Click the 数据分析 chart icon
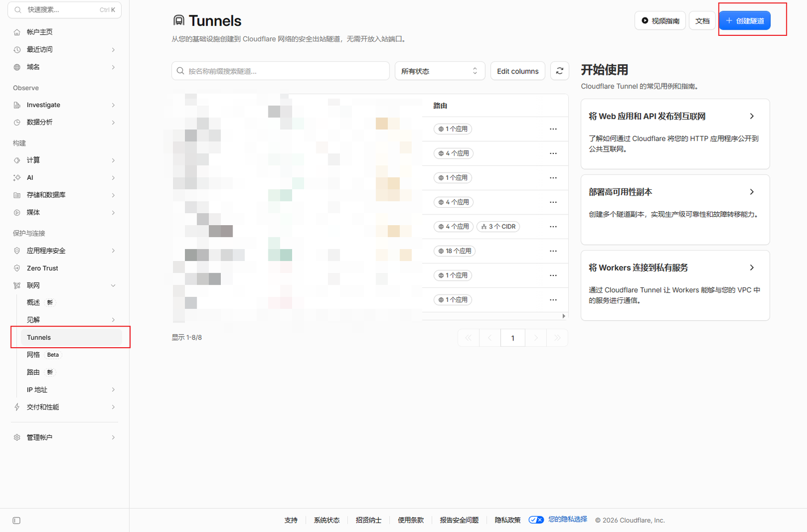Viewport: 807px width, 532px height. pos(17,122)
